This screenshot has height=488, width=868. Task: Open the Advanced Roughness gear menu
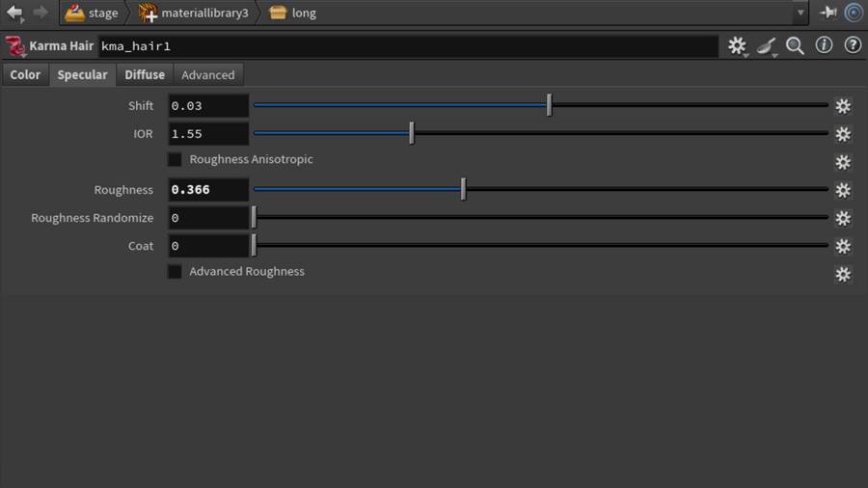(843, 275)
